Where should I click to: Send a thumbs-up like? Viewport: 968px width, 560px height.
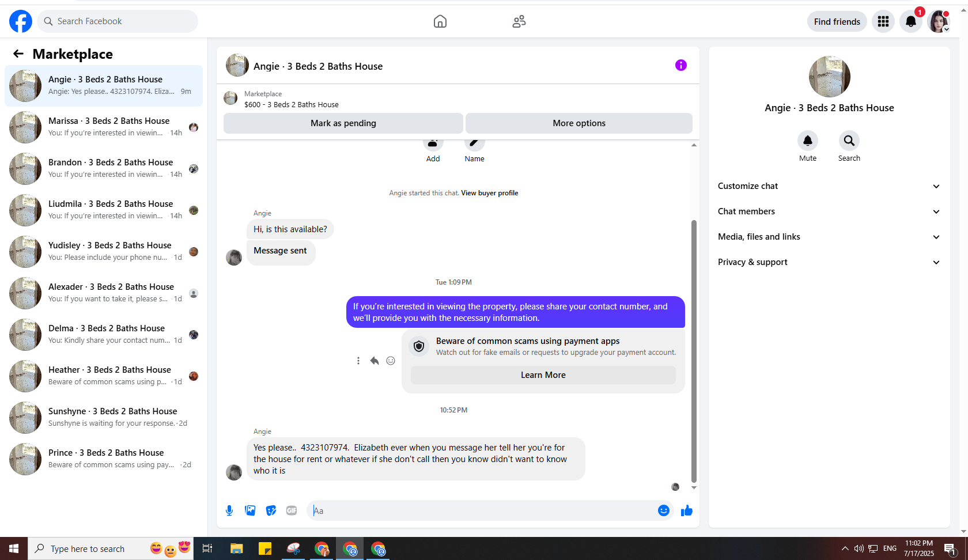coord(687,510)
